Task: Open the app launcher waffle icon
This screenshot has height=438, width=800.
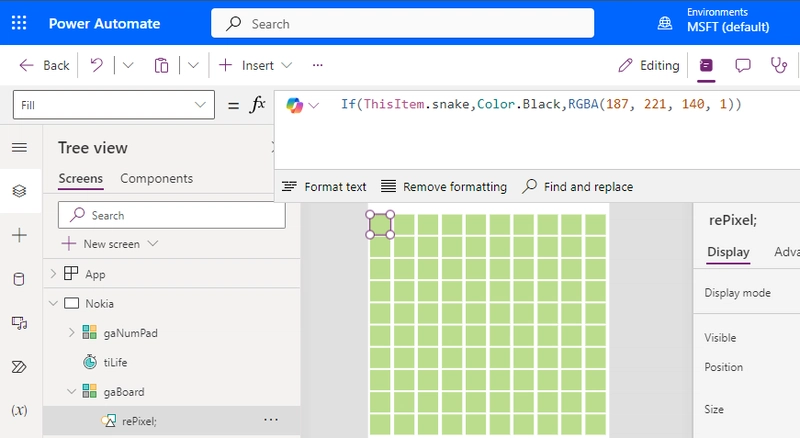Action: [x=19, y=23]
